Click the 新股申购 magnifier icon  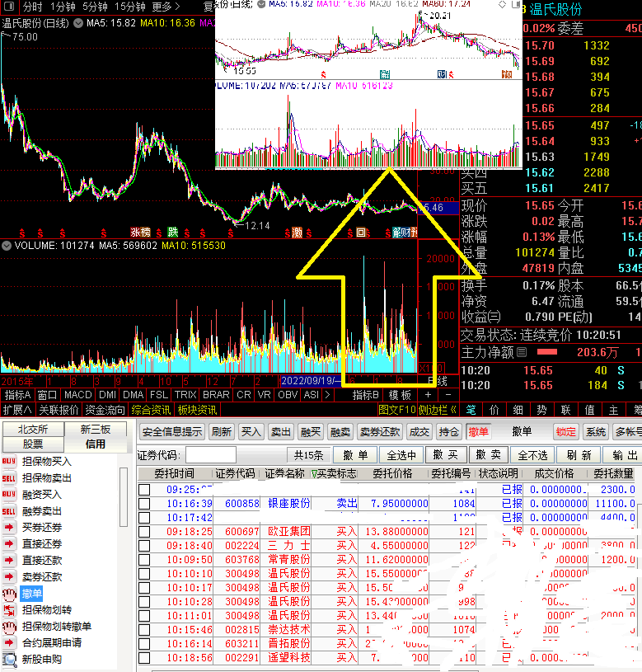[9, 659]
